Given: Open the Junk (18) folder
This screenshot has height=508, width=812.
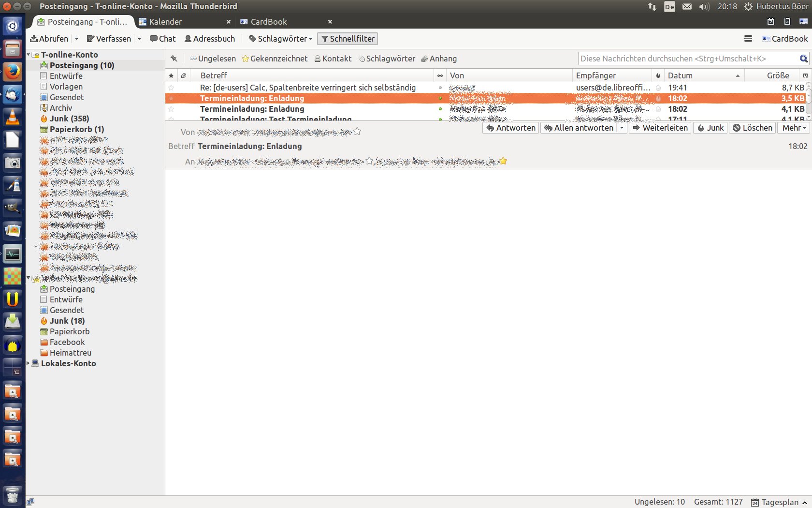Looking at the screenshot, I should coord(62,321).
